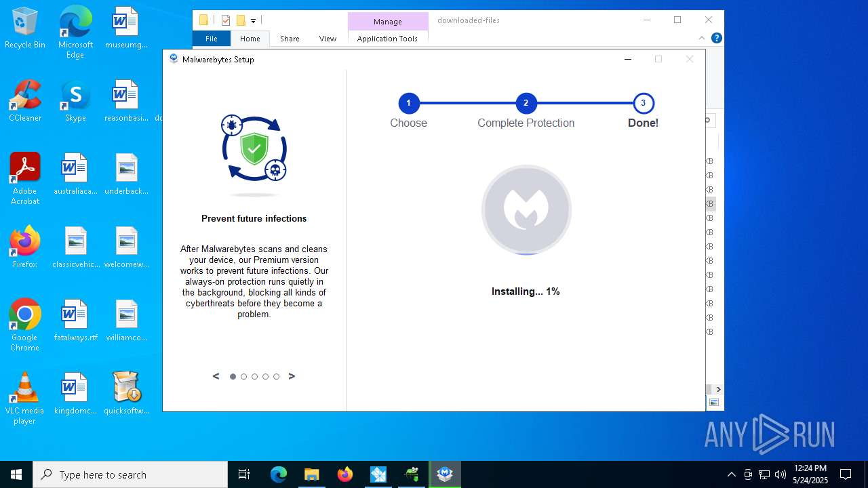
Task: Click step 1 Choose circle
Action: click(408, 104)
